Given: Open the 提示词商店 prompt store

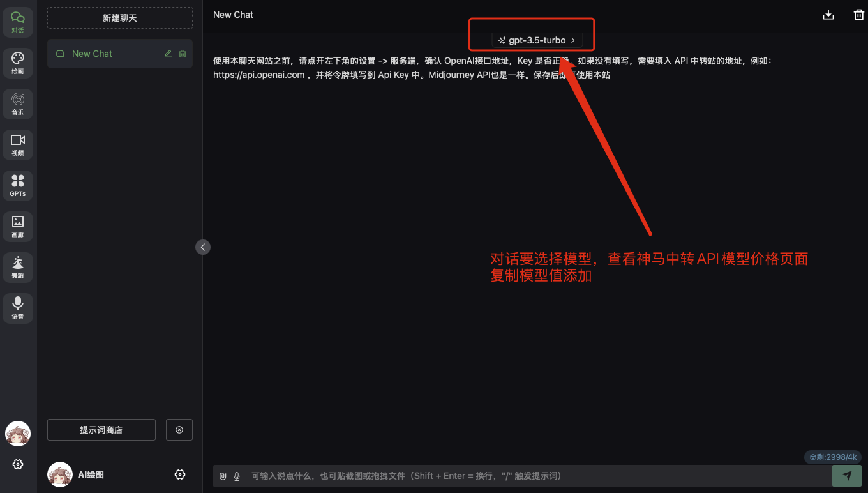Looking at the screenshot, I should 101,430.
